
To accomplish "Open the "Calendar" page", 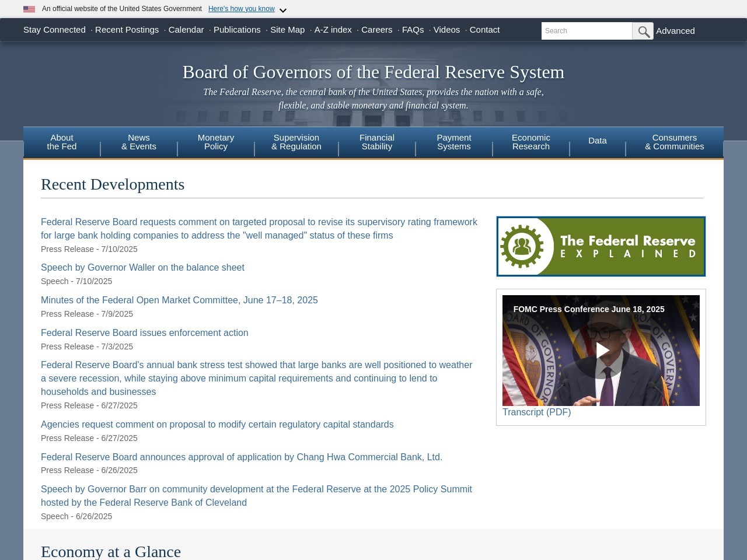I will [x=186, y=29].
